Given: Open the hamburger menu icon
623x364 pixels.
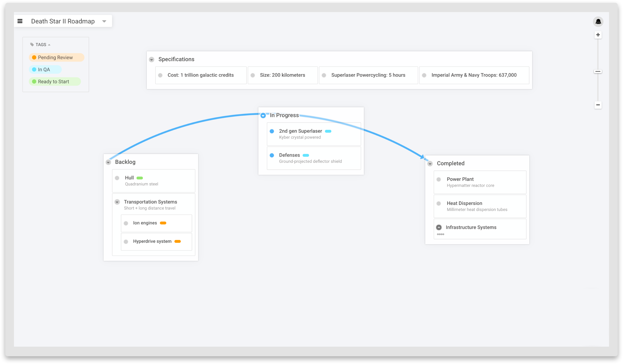Looking at the screenshot, I should coord(20,21).
